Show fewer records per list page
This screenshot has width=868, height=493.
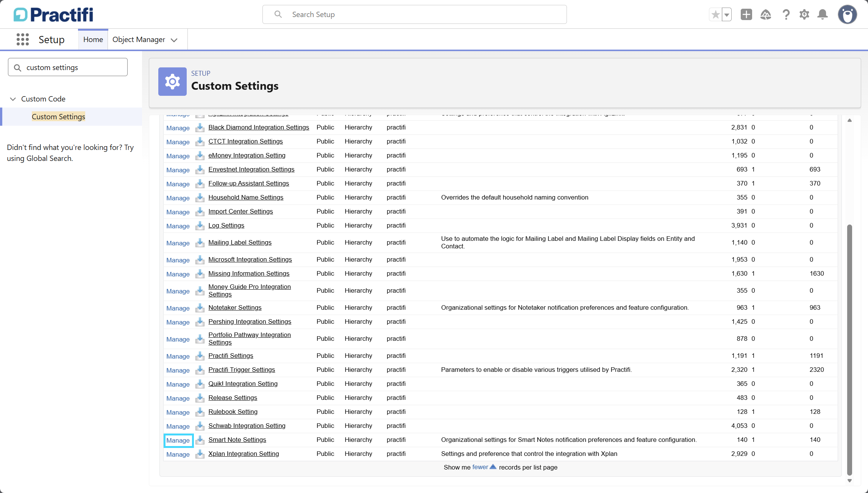(x=480, y=467)
